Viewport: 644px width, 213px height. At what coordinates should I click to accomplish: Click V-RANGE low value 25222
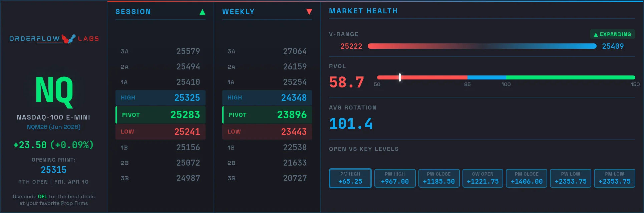[351, 46]
